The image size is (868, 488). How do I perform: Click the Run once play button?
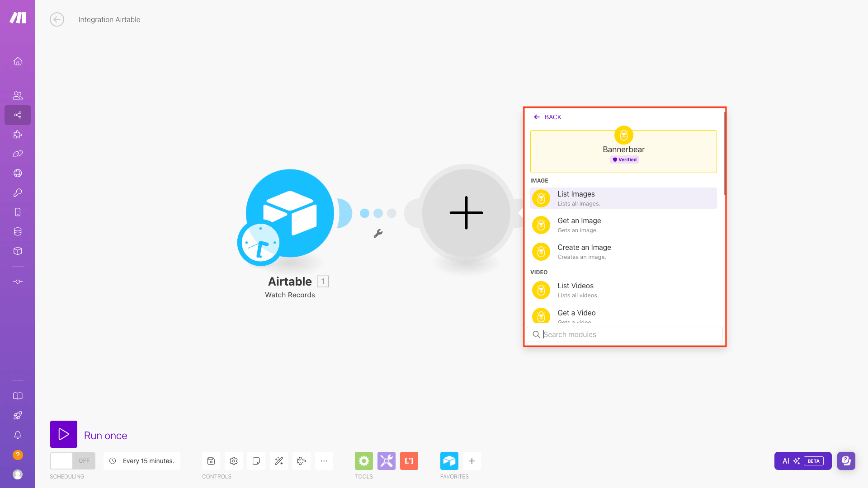pyautogui.click(x=64, y=434)
